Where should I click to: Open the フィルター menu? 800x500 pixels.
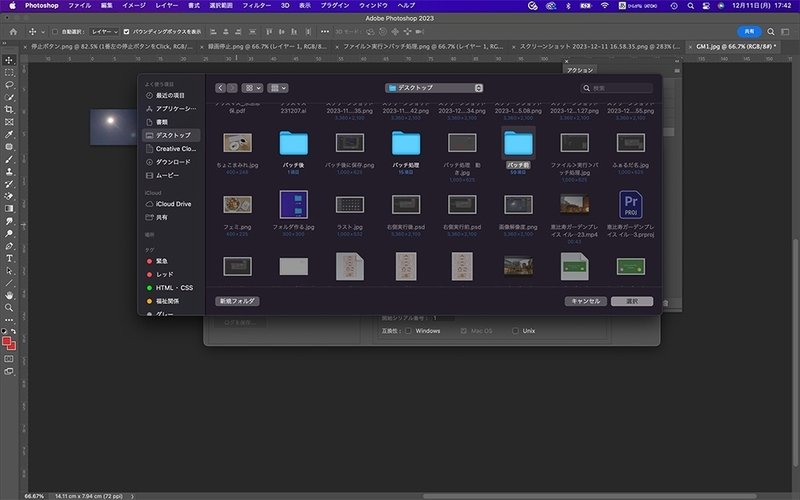click(x=256, y=5)
